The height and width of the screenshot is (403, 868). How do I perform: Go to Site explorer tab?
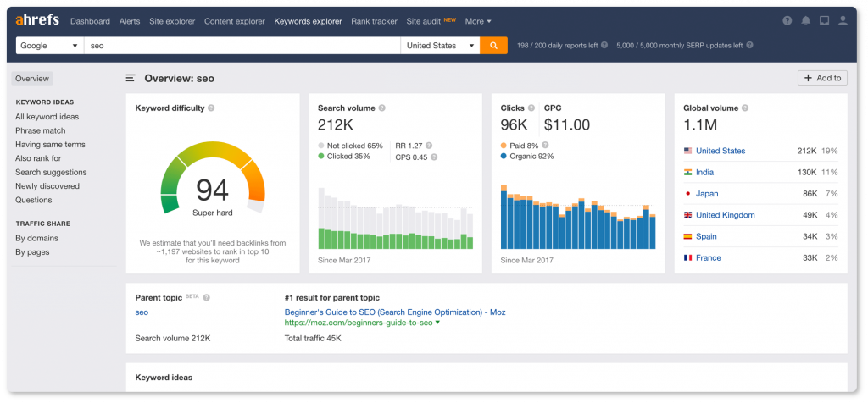click(x=172, y=21)
